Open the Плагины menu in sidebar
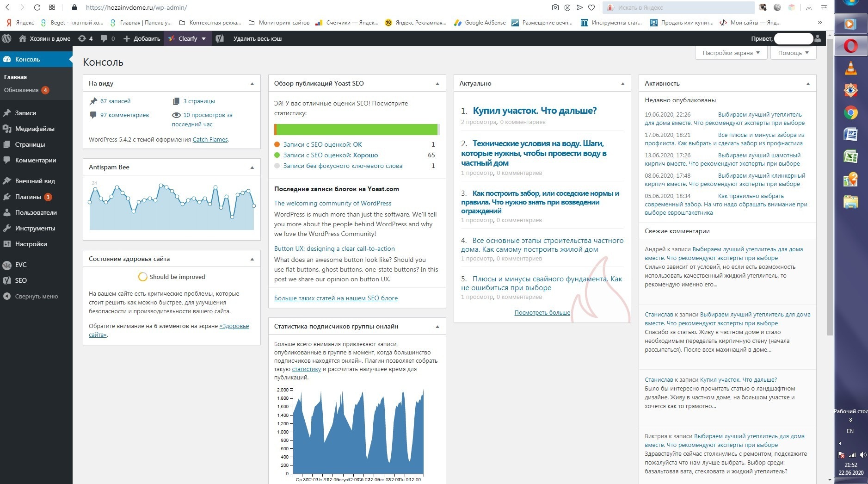868x484 pixels. point(28,197)
